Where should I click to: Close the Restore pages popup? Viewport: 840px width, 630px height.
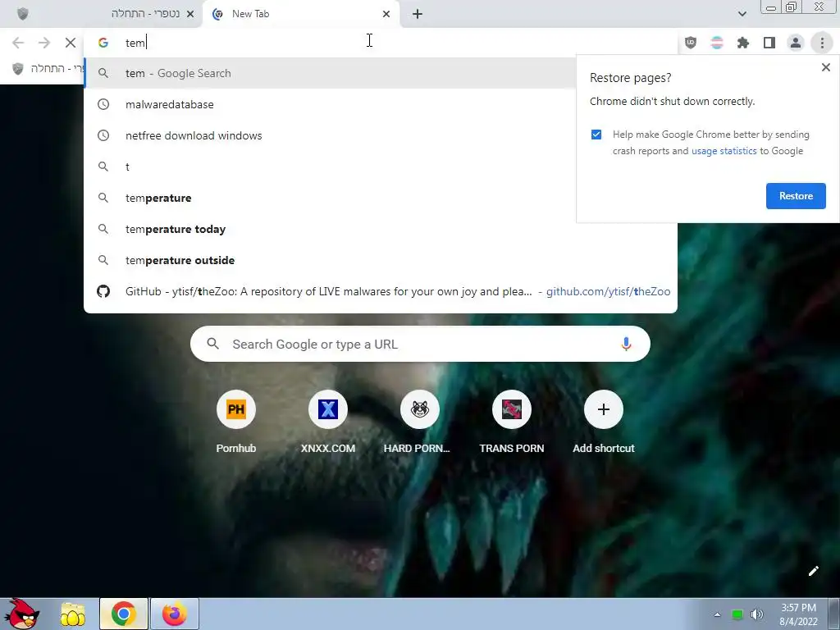pyautogui.click(x=825, y=67)
